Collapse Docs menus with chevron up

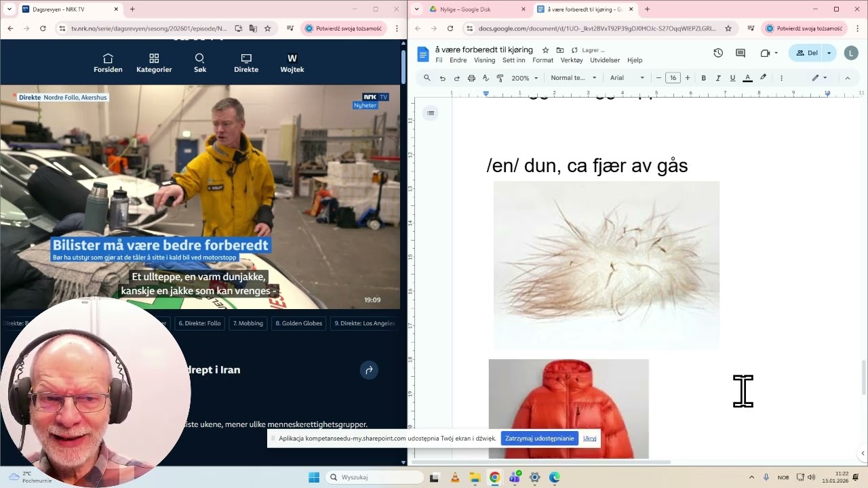point(848,78)
